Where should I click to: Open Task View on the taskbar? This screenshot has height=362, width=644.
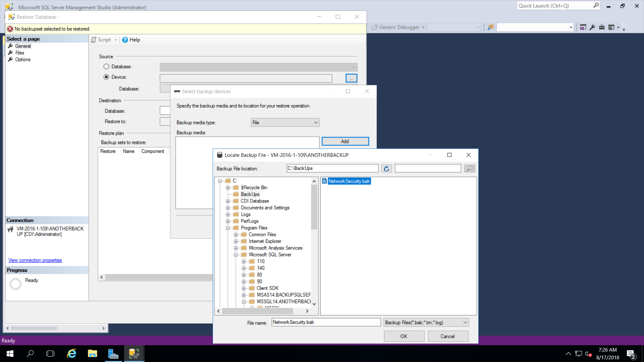50,354
